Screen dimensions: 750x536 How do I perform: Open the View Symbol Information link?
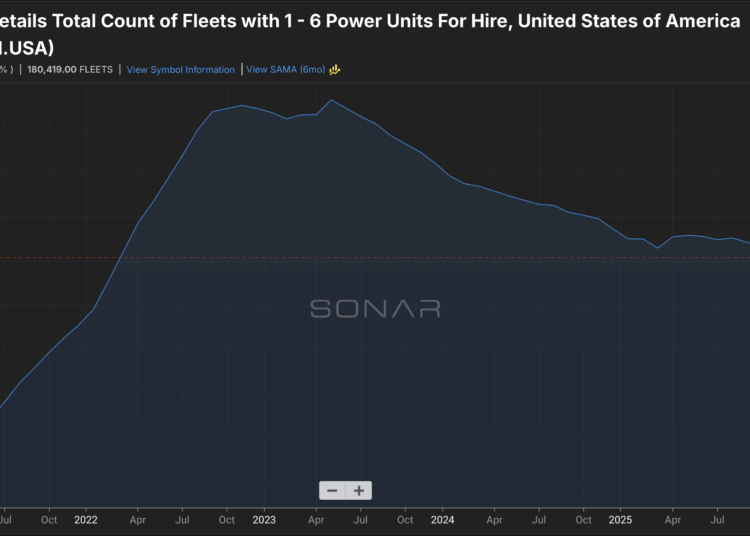(x=181, y=70)
